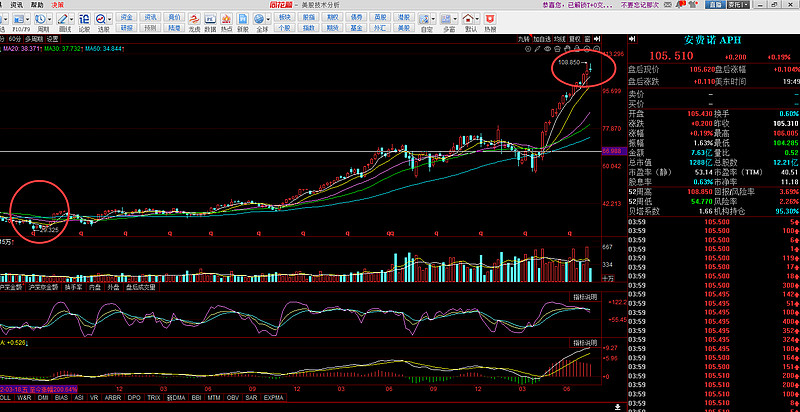Image resolution: width=800 pixels, height=412 pixels.
Task: Open the 决策 menu
Action: (58, 5)
